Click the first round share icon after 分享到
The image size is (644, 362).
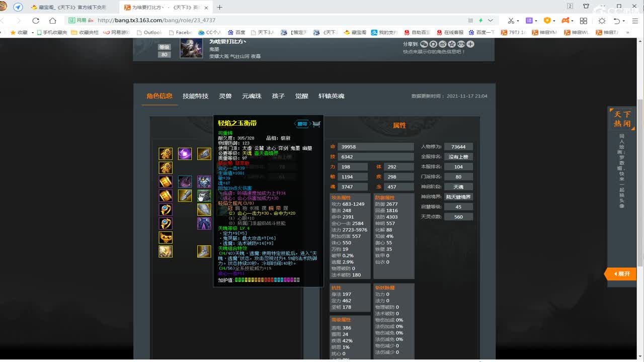click(x=424, y=44)
